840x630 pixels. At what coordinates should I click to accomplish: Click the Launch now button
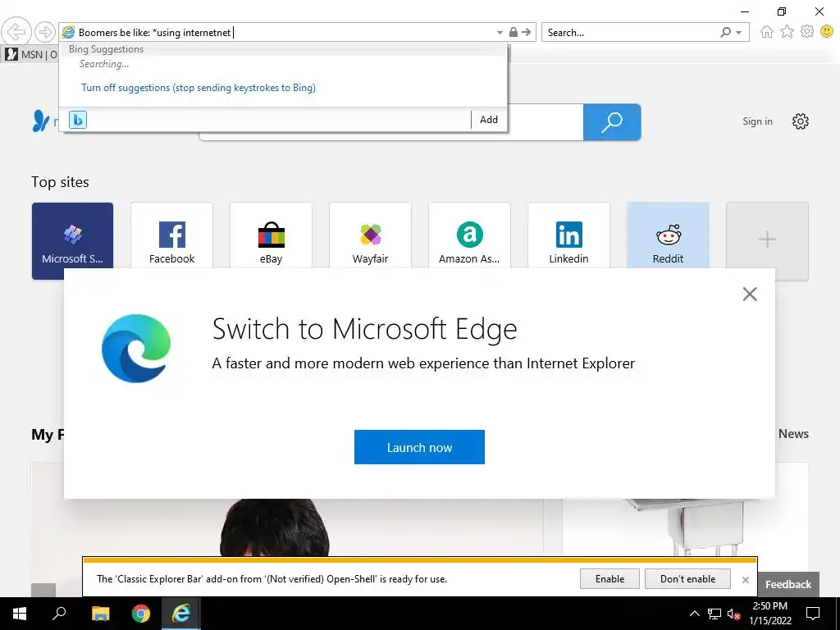(419, 447)
